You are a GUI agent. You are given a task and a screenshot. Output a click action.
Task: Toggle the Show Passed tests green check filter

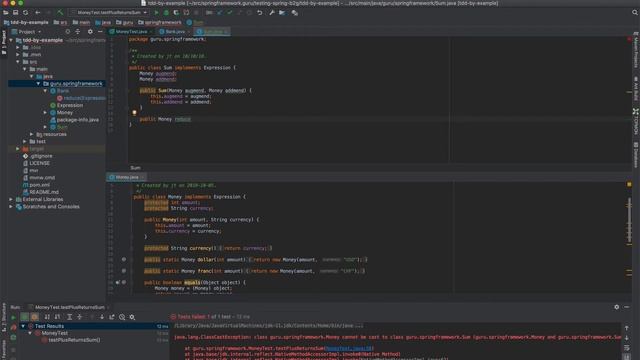(x=25, y=317)
